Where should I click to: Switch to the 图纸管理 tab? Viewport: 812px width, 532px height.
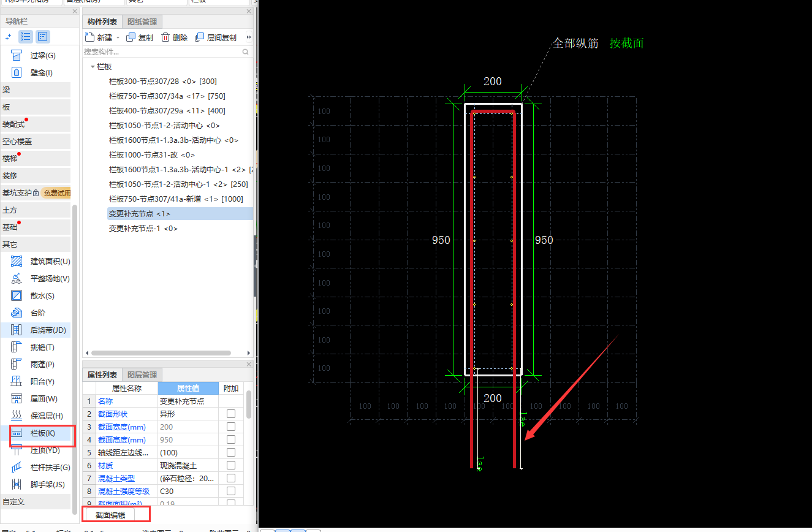(x=142, y=22)
